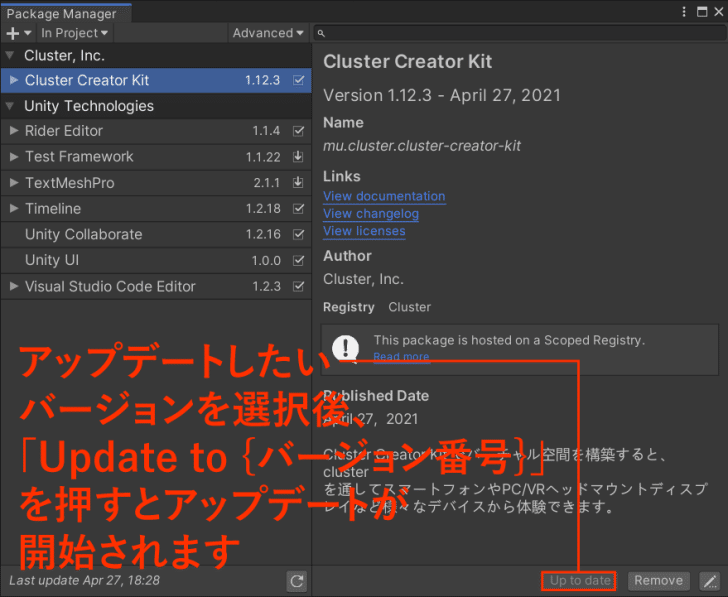This screenshot has height=597, width=728.
Task: Click the exclamation info icon in registry notice
Action: point(345,347)
